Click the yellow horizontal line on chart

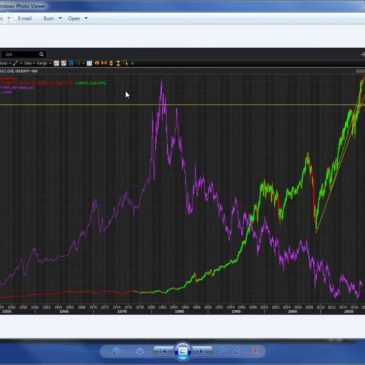click(x=182, y=105)
